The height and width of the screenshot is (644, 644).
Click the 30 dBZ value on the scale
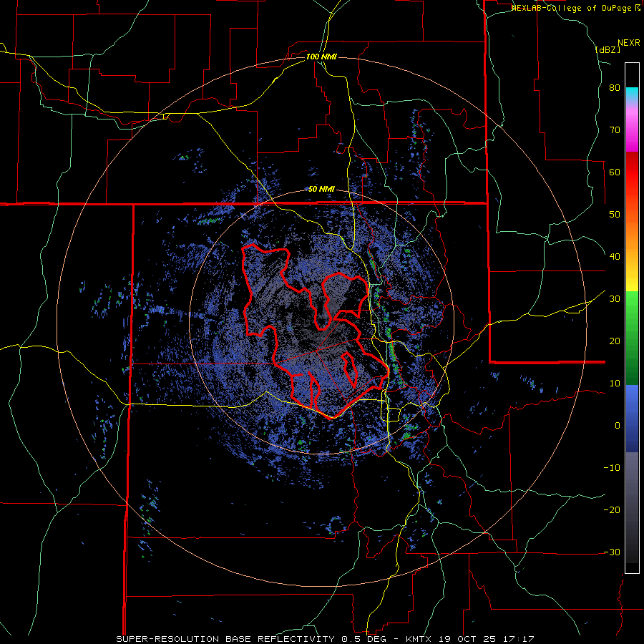click(x=615, y=299)
